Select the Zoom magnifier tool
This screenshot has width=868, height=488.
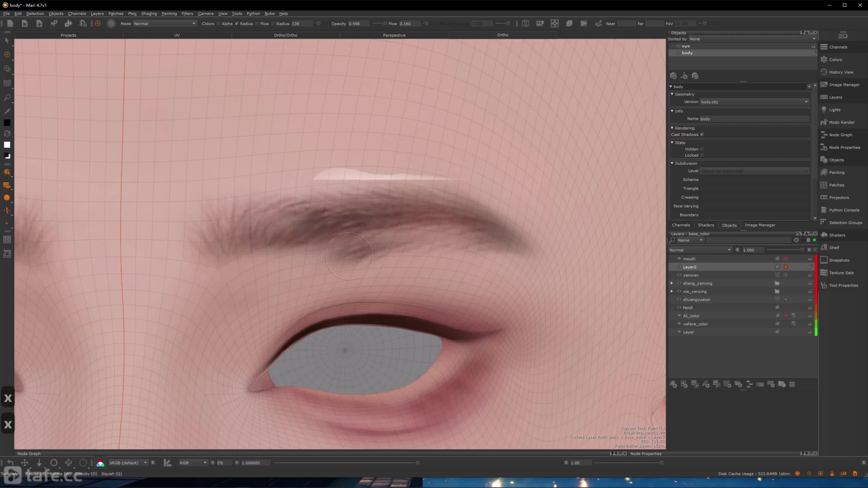click(x=7, y=98)
